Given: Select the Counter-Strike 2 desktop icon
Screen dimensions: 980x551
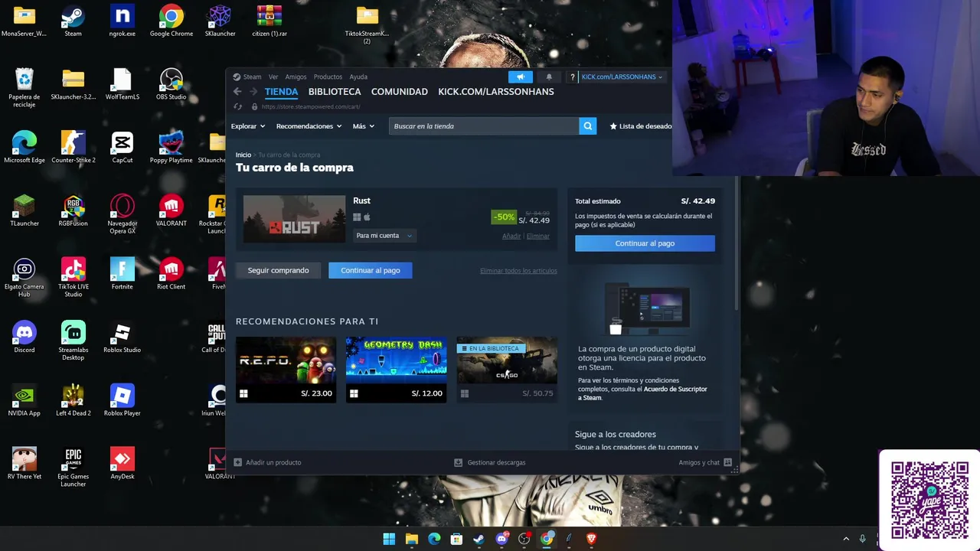Looking at the screenshot, I should coord(73,147).
